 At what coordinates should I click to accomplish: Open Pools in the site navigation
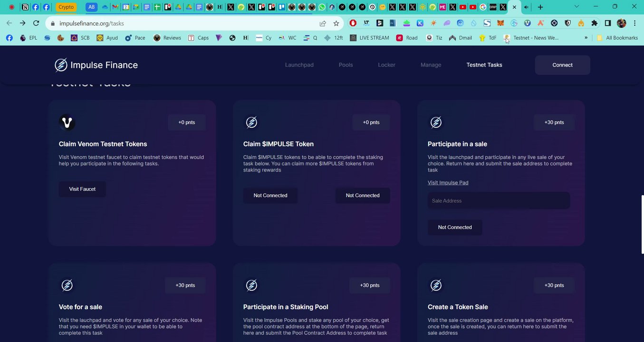[x=346, y=65]
